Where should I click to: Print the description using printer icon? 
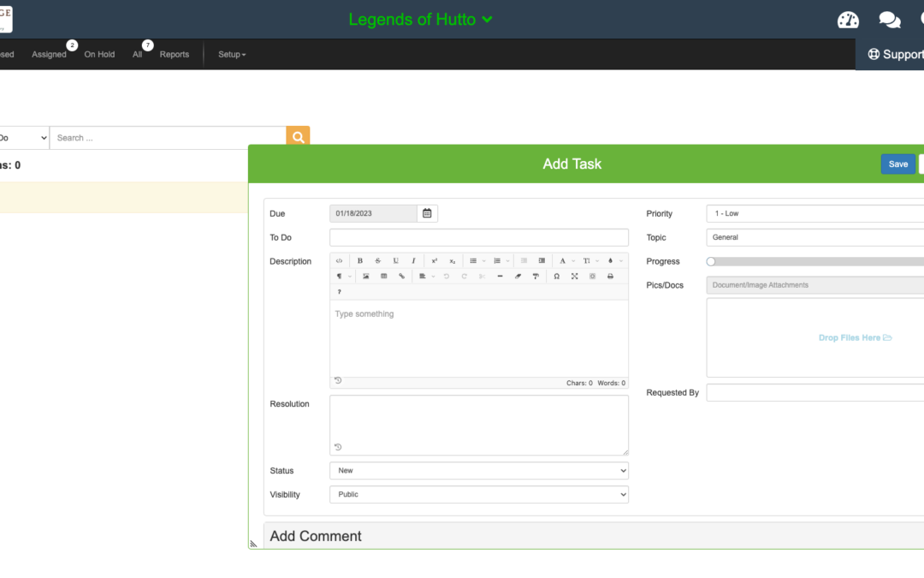tap(610, 277)
